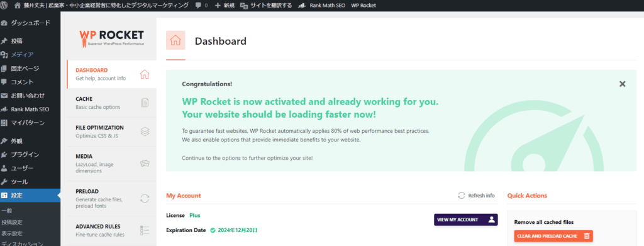Open the 投稿設定 settings submenu

click(11, 222)
